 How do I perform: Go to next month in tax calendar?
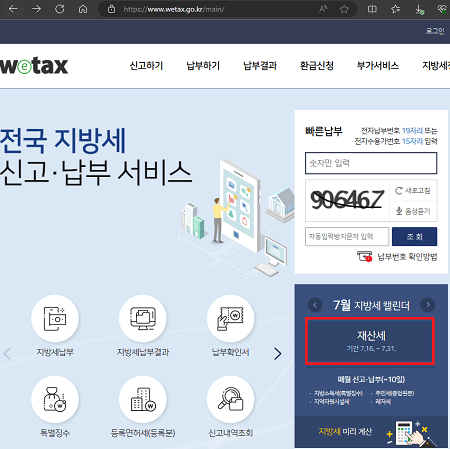[x=428, y=304]
